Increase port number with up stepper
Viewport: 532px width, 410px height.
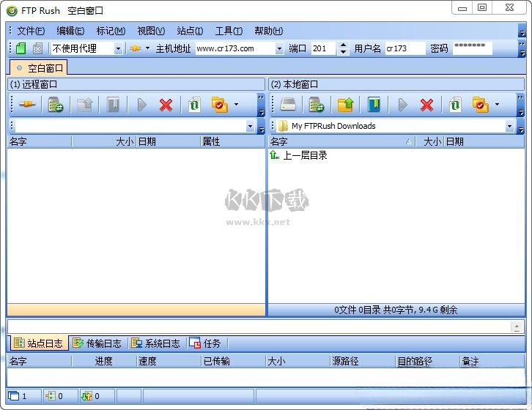point(344,45)
